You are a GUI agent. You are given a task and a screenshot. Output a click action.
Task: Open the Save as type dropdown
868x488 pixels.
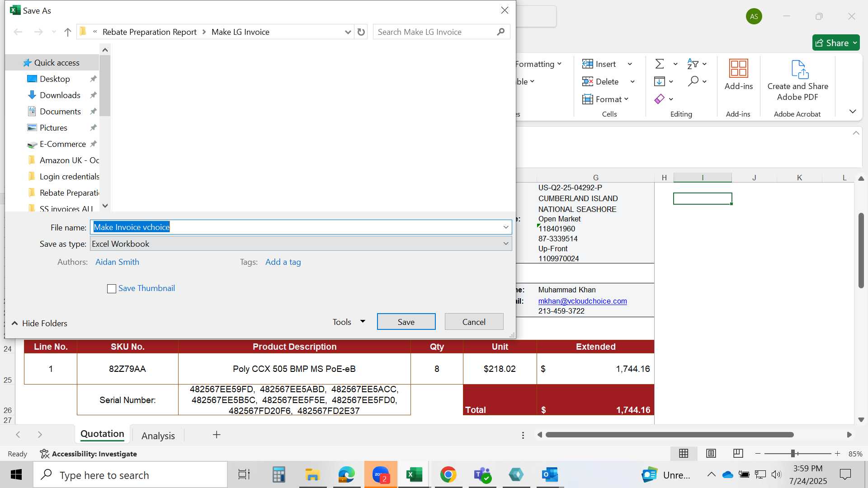coord(506,244)
